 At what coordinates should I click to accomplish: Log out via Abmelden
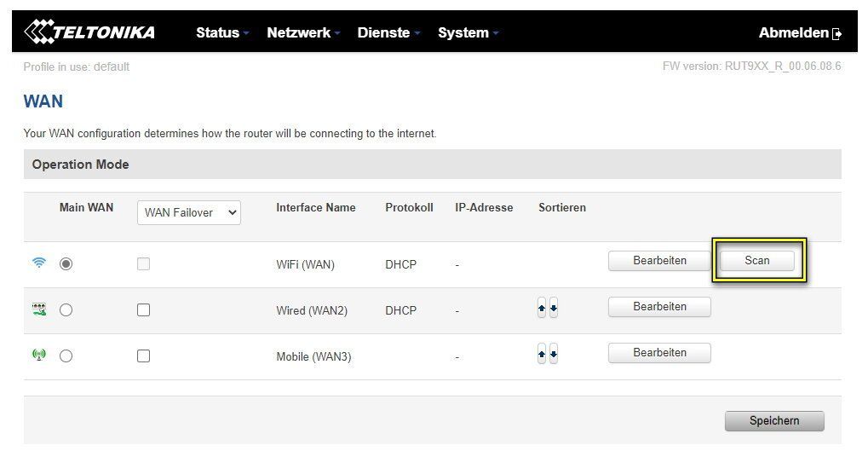[799, 33]
